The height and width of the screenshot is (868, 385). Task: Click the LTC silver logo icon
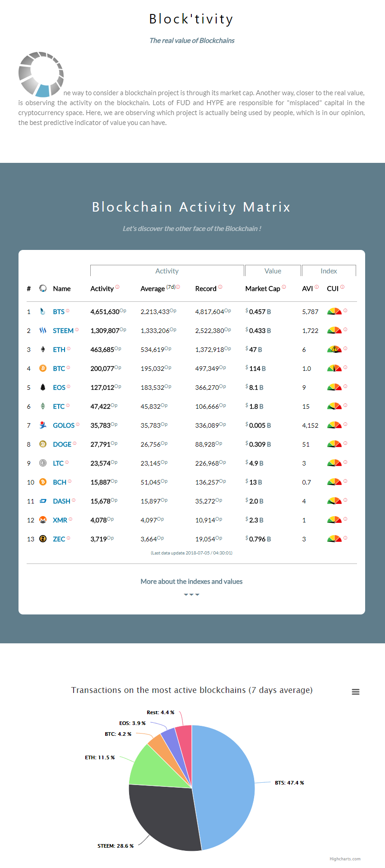43,463
